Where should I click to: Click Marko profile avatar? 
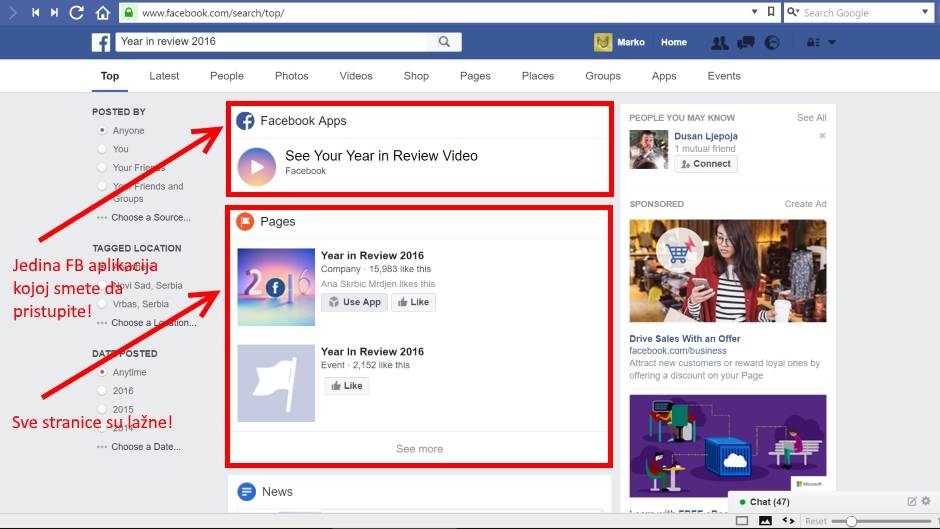tap(602, 42)
